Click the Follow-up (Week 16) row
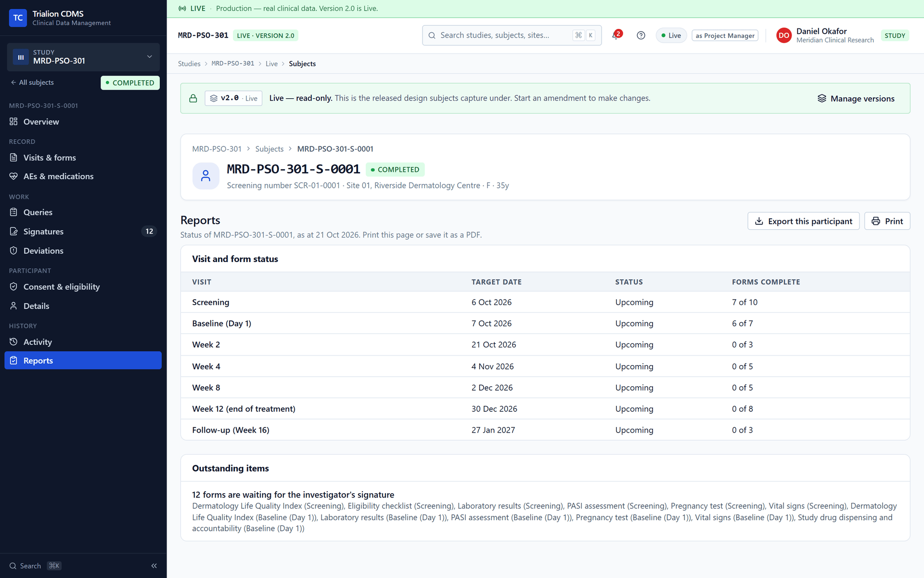Viewport: 924px width, 578px height. [545, 430]
